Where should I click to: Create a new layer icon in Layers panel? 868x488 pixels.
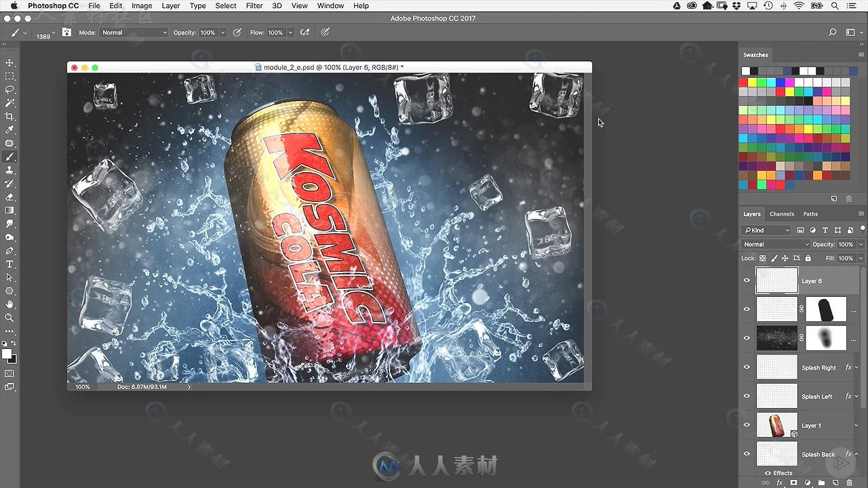(835, 483)
